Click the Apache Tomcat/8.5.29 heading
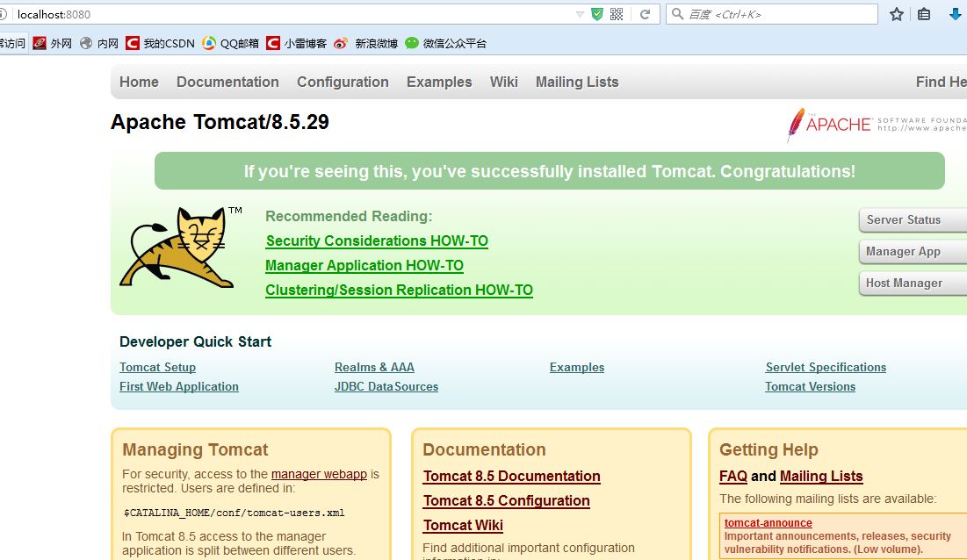Screen dimensions: 967x560 (x=220, y=122)
